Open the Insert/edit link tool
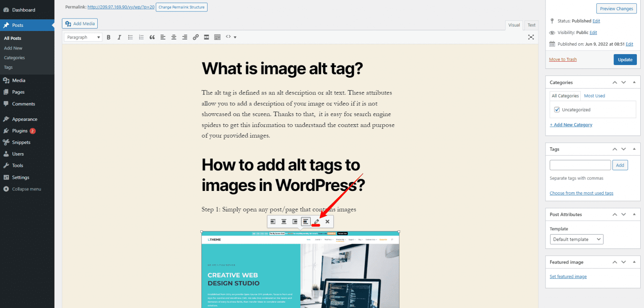 (x=195, y=37)
